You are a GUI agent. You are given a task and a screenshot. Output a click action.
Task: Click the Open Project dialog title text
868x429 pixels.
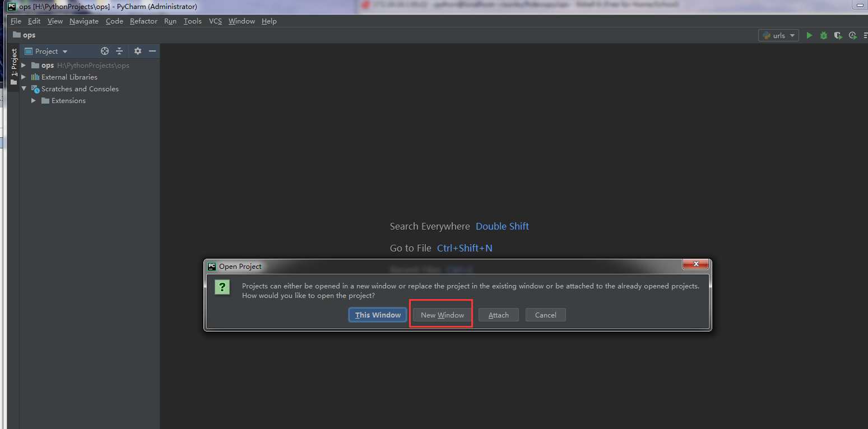point(240,266)
